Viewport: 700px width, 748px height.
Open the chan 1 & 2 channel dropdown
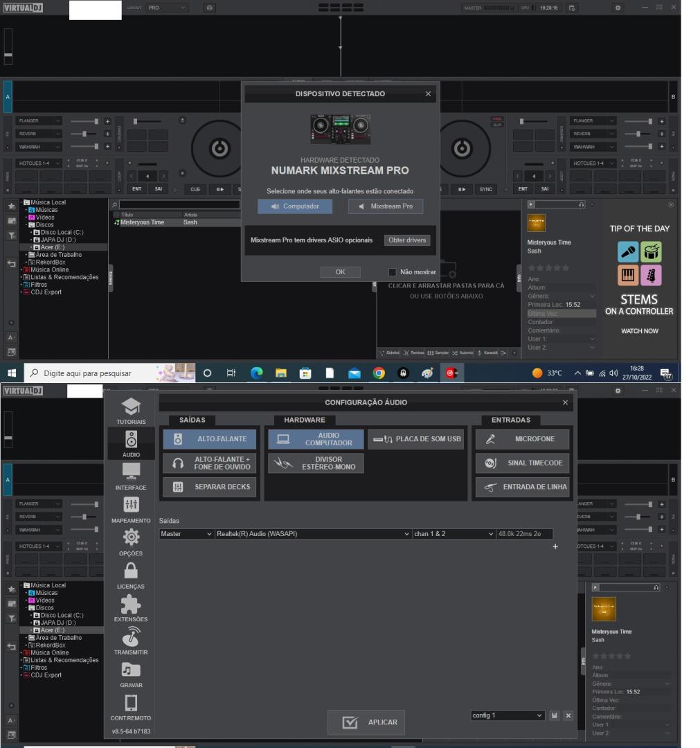tap(454, 534)
